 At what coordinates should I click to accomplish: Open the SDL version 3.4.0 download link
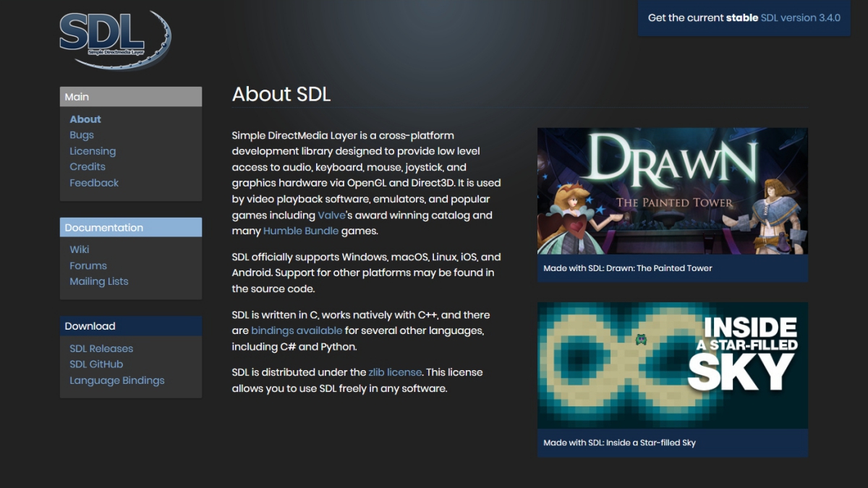tap(800, 17)
